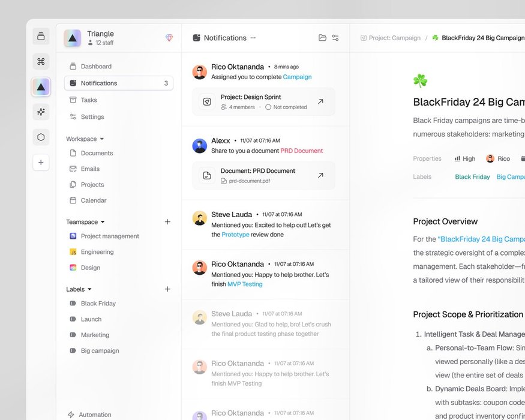Open the command key workspace icon
Screen dimensions: 525x420
[x=41, y=62]
